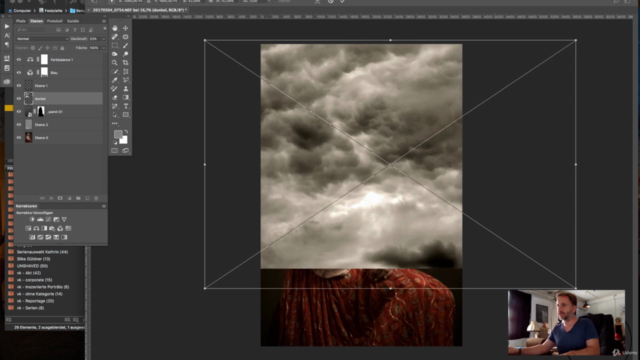Screen dimensions: 640x360
Task: Select the Eyedropper tool
Action: click(115, 80)
